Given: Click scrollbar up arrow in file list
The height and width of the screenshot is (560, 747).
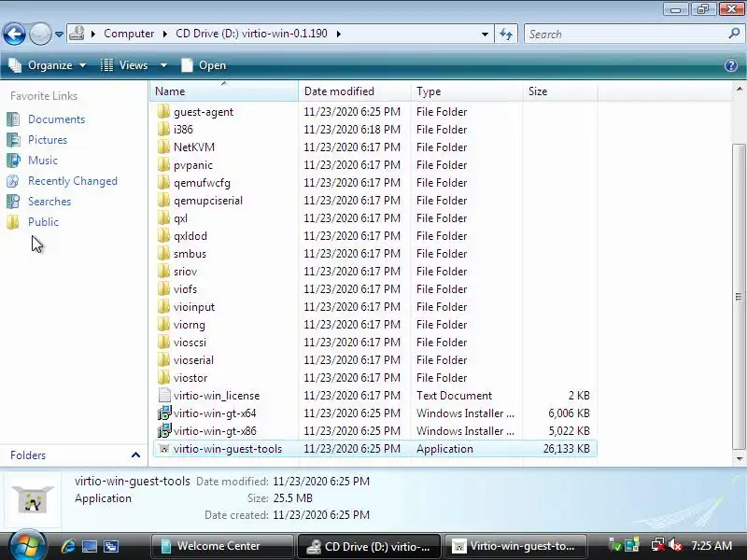Looking at the screenshot, I should pyautogui.click(x=739, y=89).
